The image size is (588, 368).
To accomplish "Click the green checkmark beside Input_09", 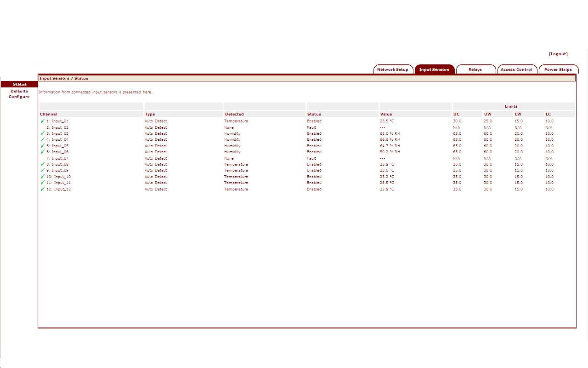I will click(43, 170).
